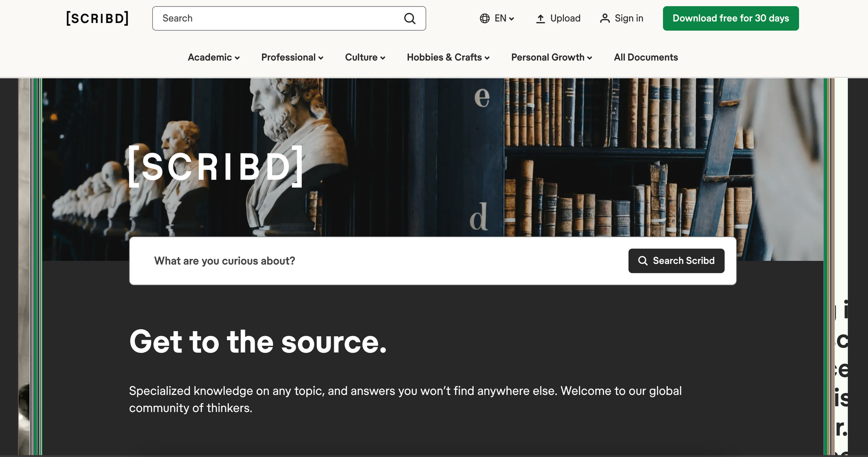868x457 pixels.
Task: Expand the Professional category menu
Action: 292,57
